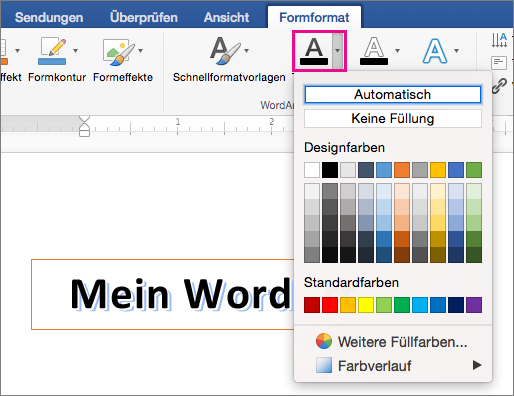514x396 pixels.
Task: Expand the Formeffekte dropdown arrow
Action: tap(141, 51)
